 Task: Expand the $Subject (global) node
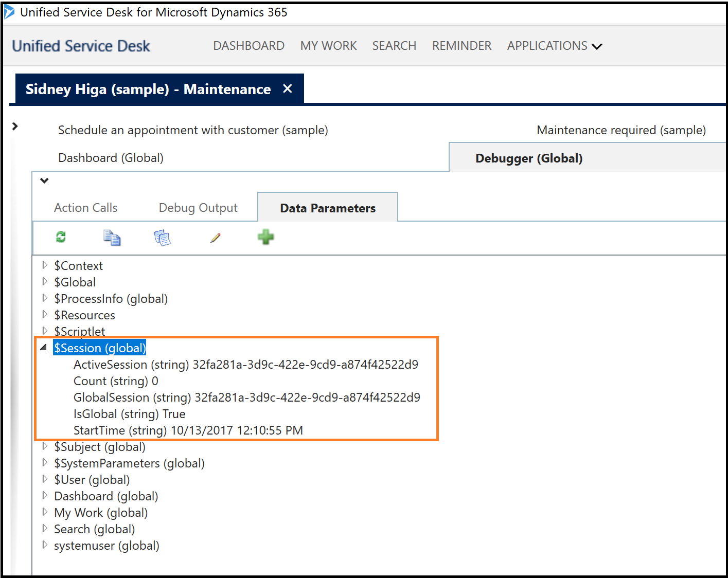(x=45, y=446)
